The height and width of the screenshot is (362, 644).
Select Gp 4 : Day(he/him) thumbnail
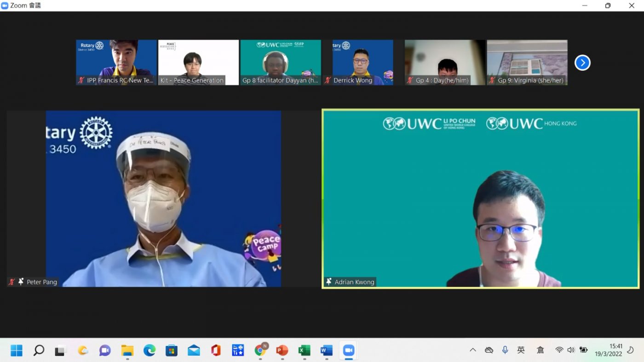tap(445, 62)
